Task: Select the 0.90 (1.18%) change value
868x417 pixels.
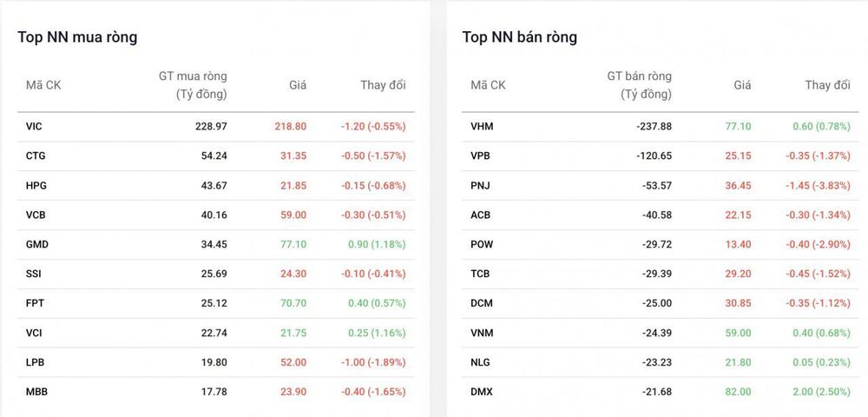Action: point(377,244)
